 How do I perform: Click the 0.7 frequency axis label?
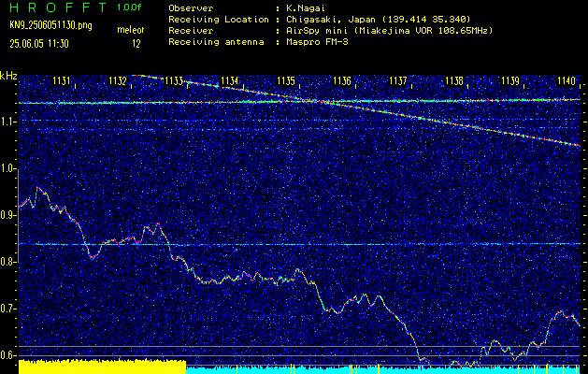tap(8, 309)
